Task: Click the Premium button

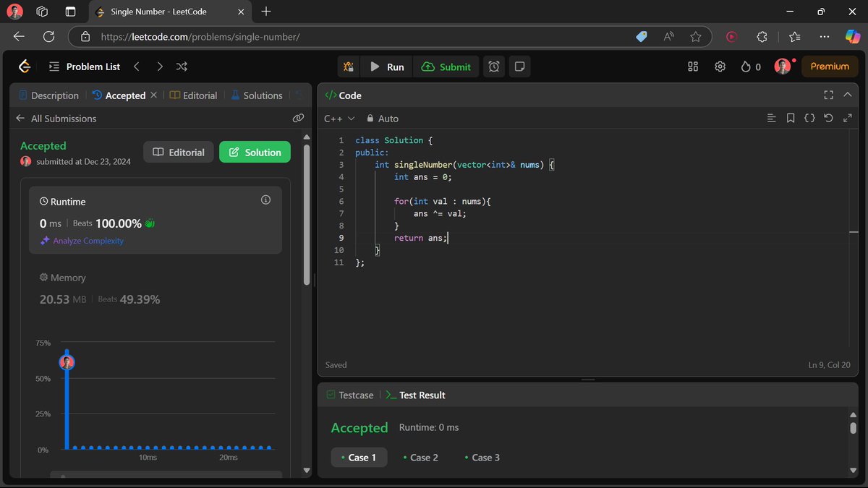Action: coord(830,67)
